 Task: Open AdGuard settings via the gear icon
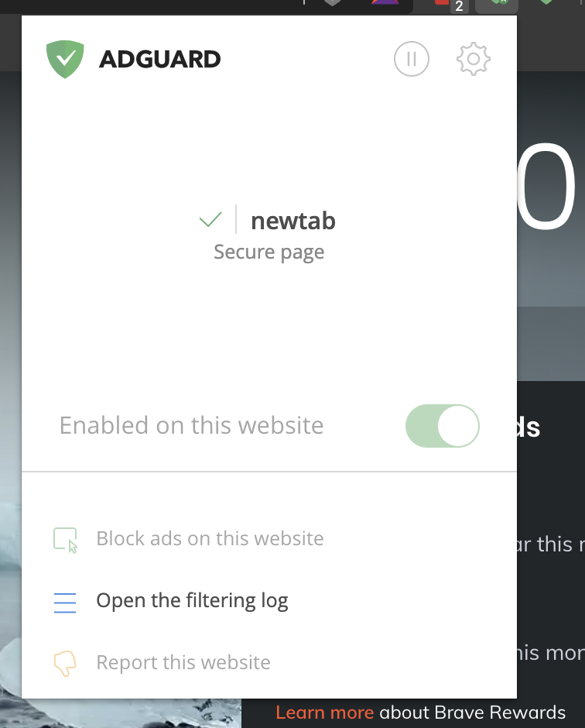tap(473, 58)
